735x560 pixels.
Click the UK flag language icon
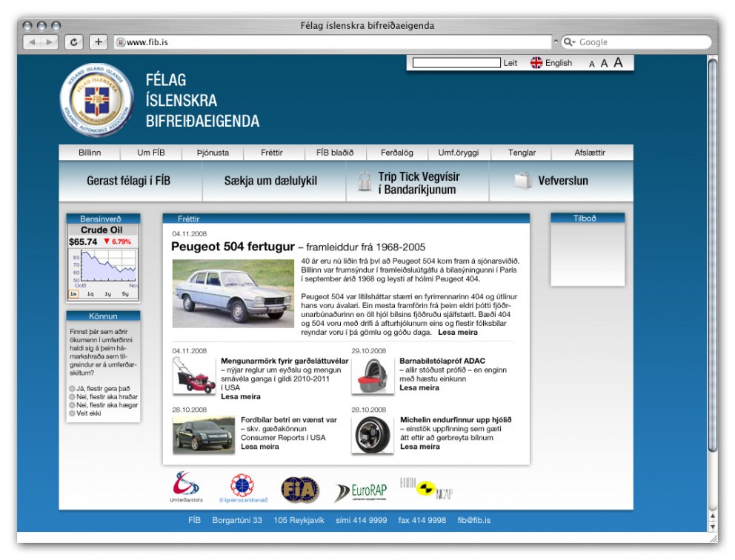coord(536,63)
